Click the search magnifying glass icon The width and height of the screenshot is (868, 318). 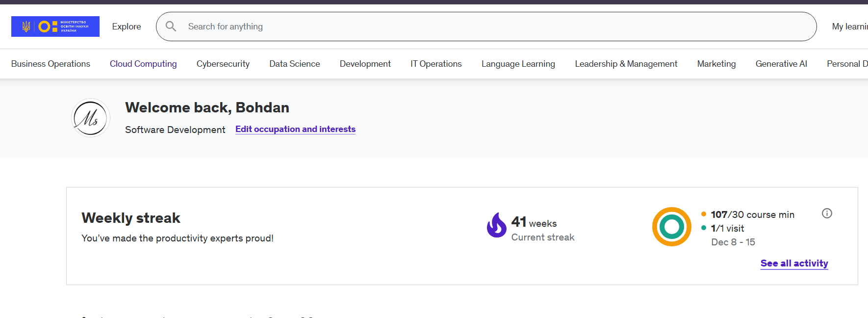coord(171,26)
